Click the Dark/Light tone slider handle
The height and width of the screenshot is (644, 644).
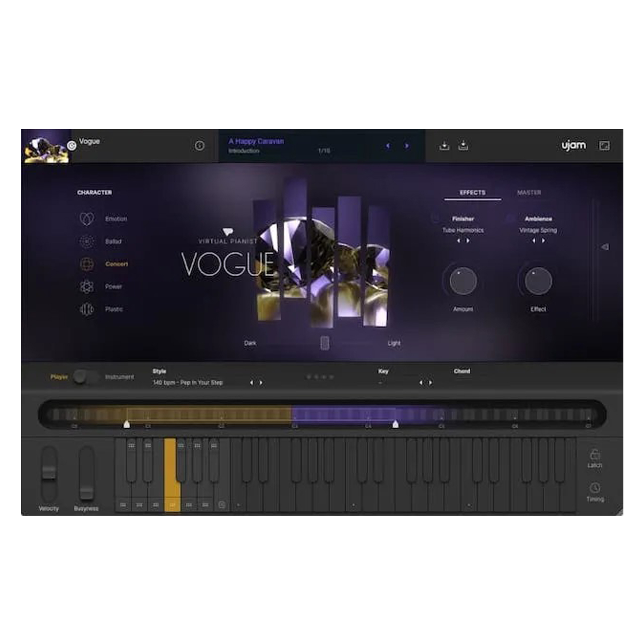pyautogui.click(x=325, y=343)
